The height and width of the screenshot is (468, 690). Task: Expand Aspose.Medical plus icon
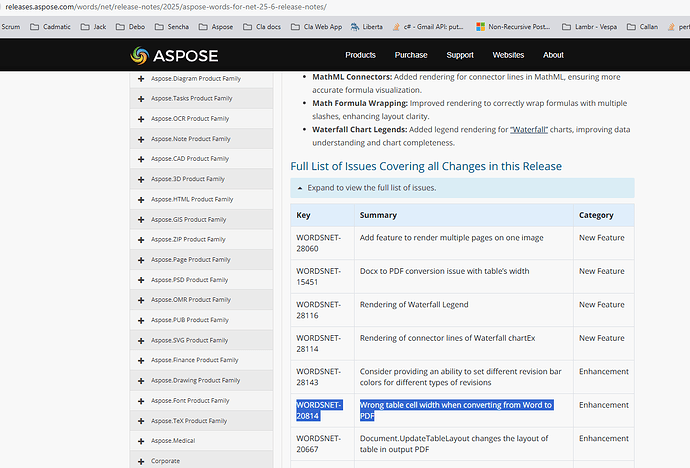pos(141,441)
